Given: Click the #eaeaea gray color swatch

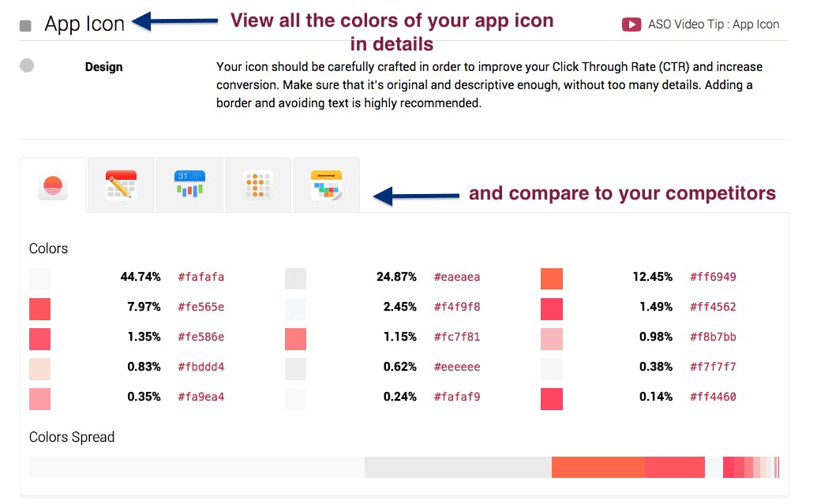Looking at the screenshot, I should point(295,278).
